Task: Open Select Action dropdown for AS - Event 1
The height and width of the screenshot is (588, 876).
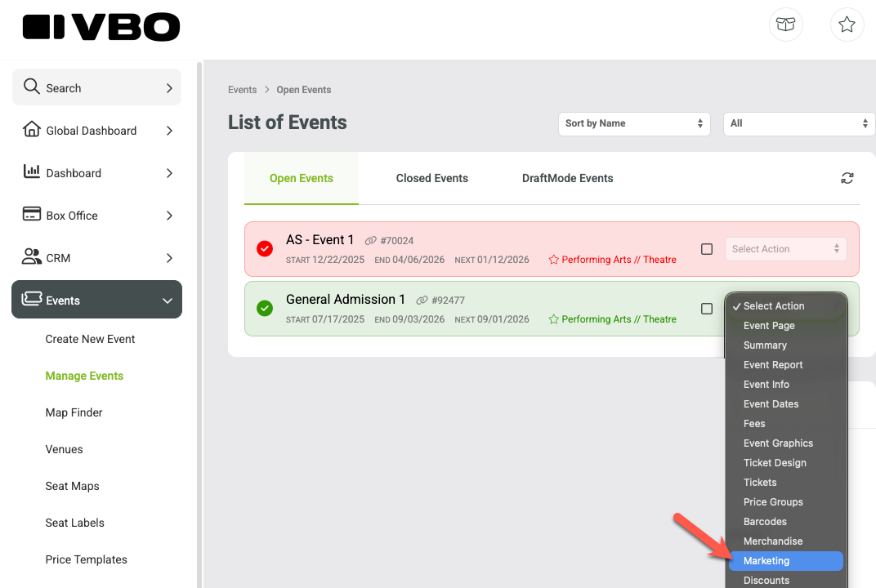Action: [x=785, y=249]
